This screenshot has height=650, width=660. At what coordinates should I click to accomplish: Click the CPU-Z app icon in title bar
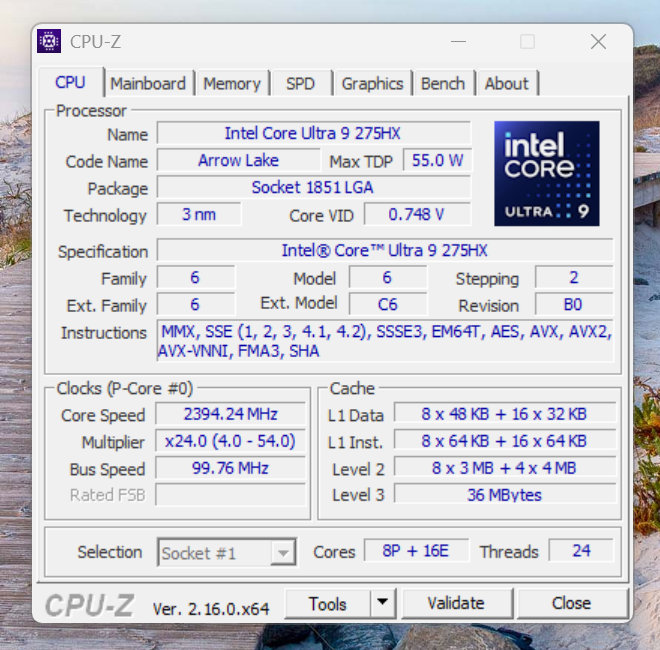[49, 41]
